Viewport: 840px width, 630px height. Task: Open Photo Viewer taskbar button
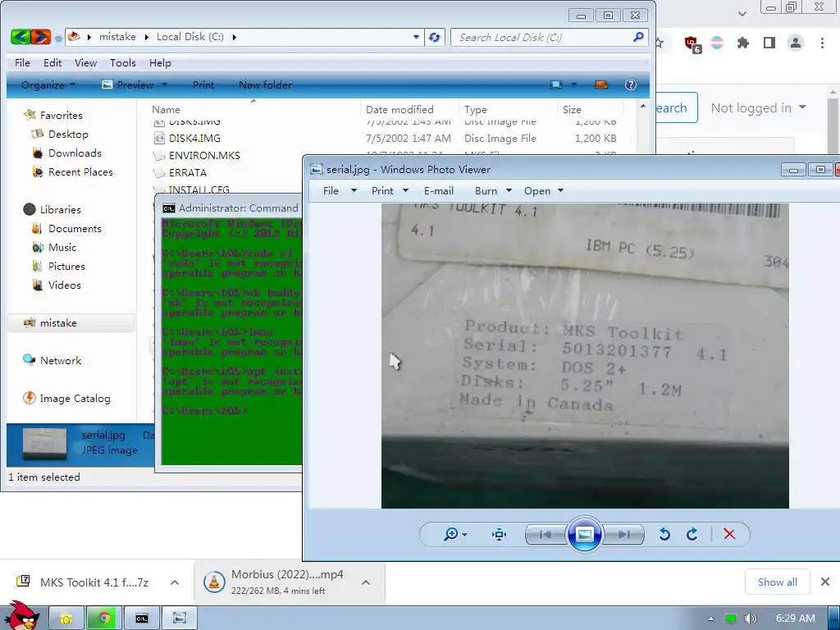point(180,619)
